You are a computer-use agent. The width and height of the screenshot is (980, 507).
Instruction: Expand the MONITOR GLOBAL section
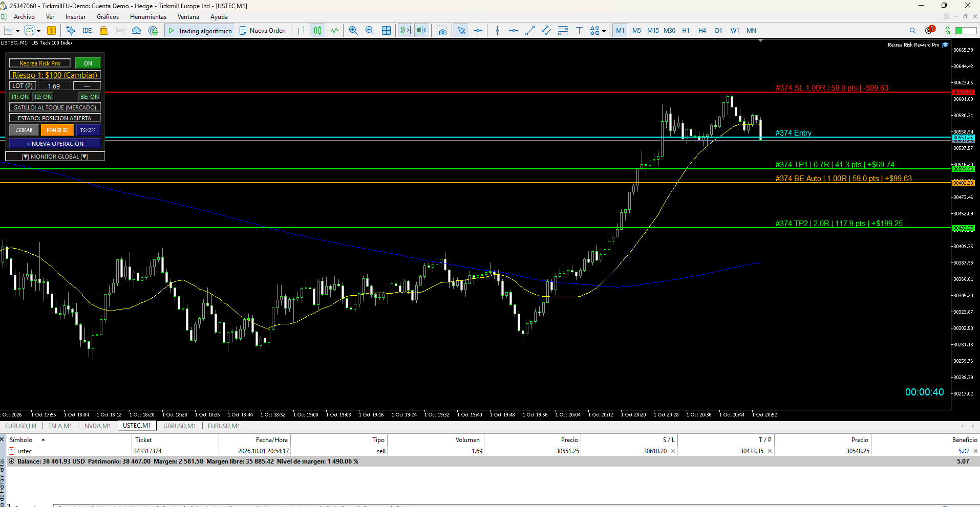point(55,157)
